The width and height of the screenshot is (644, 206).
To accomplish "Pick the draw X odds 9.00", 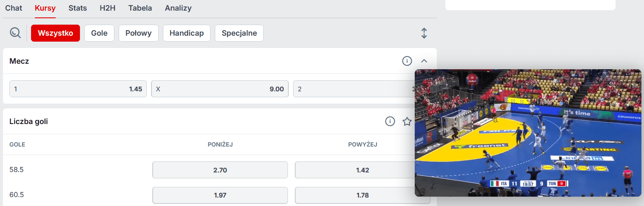I will pyautogui.click(x=219, y=89).
